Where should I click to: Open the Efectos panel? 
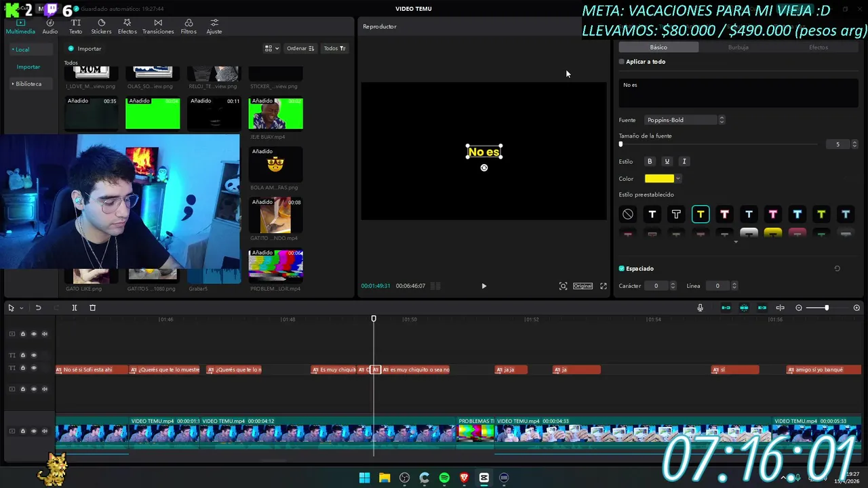point(127,26)
